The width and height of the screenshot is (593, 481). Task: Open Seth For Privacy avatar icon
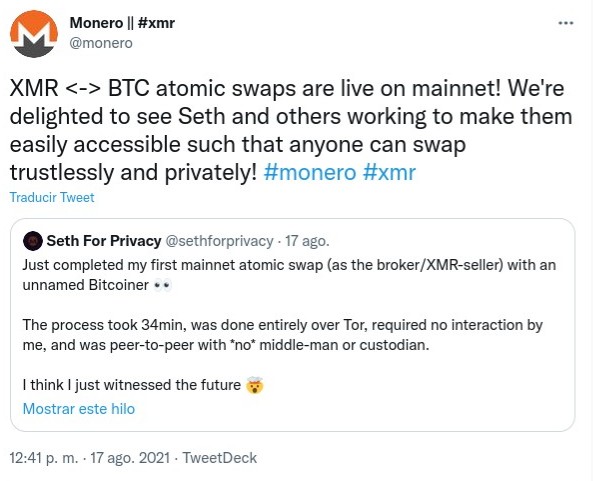coord(33,241)
